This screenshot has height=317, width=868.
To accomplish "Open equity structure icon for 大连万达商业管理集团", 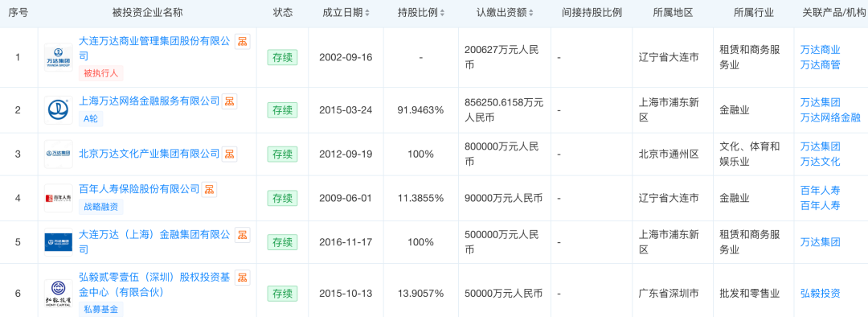I will point(243,42).
